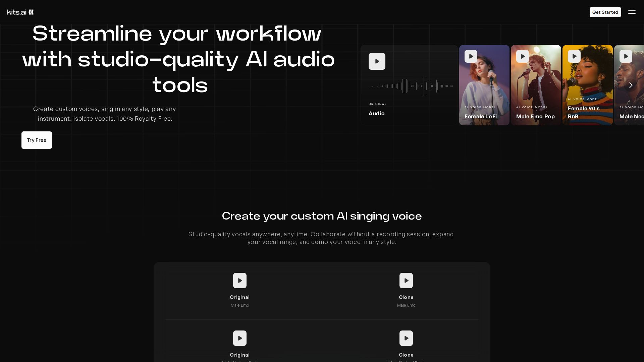Viewport: 644px width, 362px height.
Task: Play the second row Clone vocal sample
Action: click(x=406, y=338)
